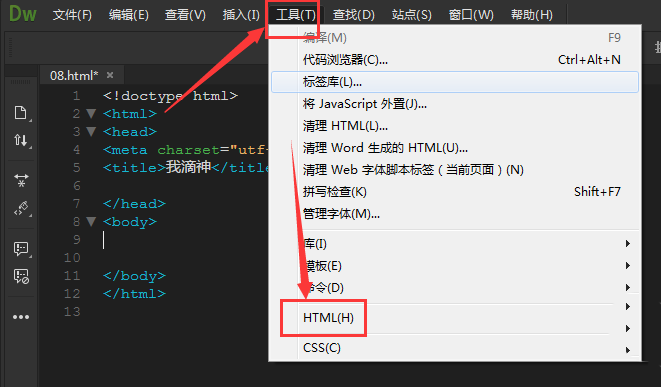Run 拼写检查(K) from the menu

[455, 192]
